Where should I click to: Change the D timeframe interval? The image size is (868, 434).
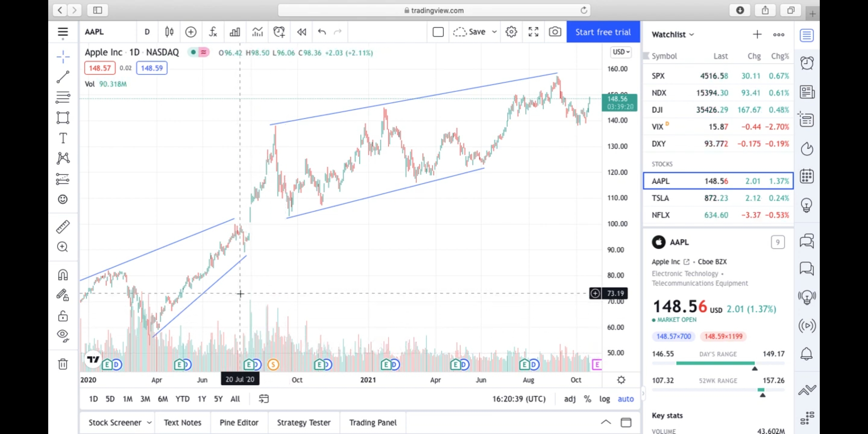(x=147, y=32)
